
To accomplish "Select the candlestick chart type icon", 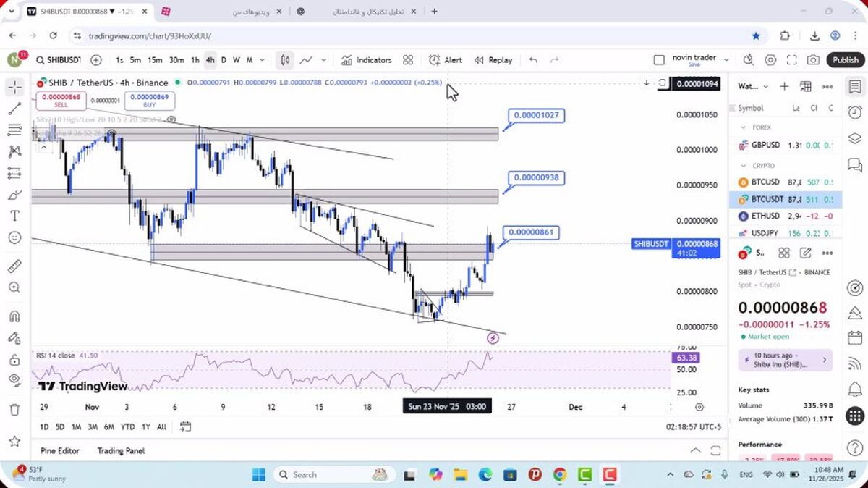I will (285, 60).
